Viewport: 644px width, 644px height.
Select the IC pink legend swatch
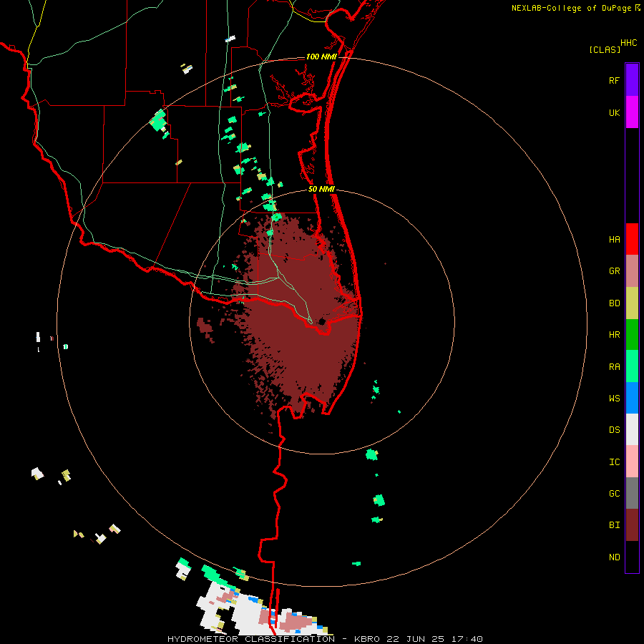tap(632, 462)
